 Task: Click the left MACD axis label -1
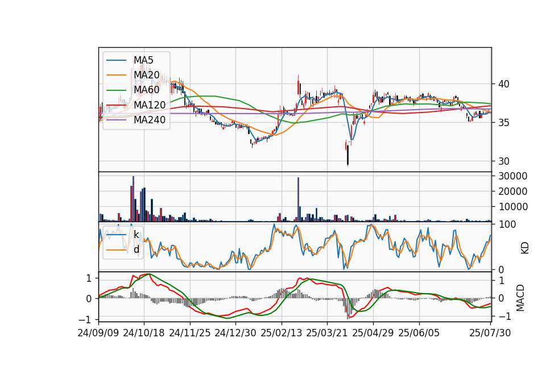coord(85,320)
